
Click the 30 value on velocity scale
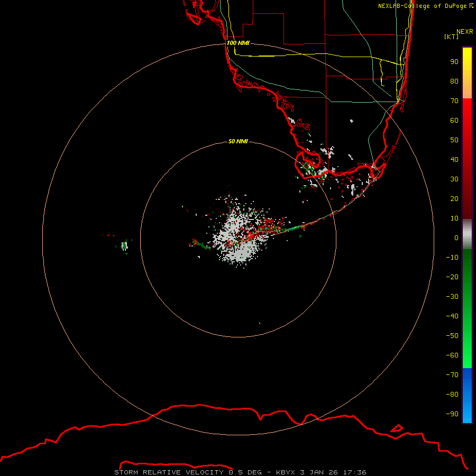point(454,179)
